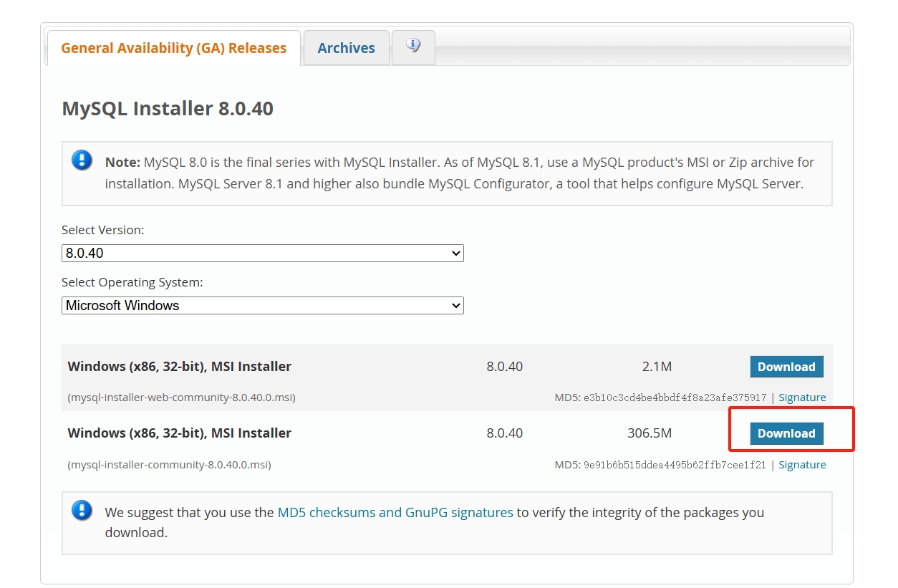898x588 pixels.
Task: Follow the MD5 checksums and GnuPG signatures link
Action: tap(395, 513)
